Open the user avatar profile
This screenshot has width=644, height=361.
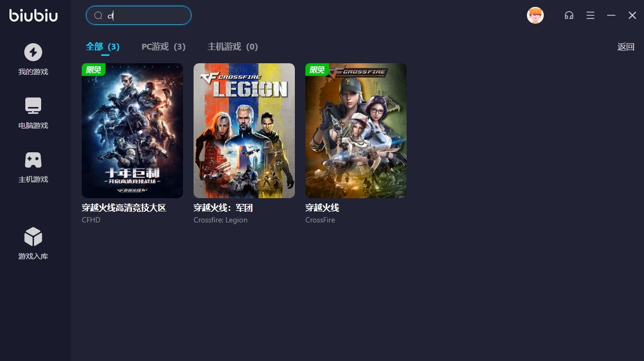[535, 15]
